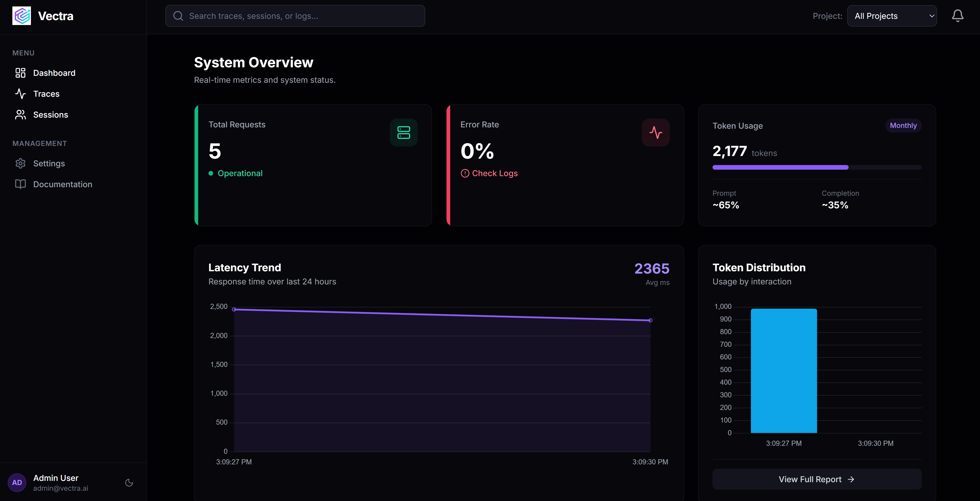Image resolution: width=980 pixels, height=501 pixels.
Task: Click the Error Rate activity icon
Action: point(655,133)
